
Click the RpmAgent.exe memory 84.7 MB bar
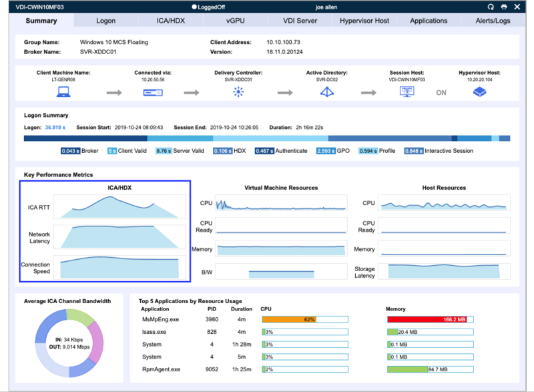[431, 369]
